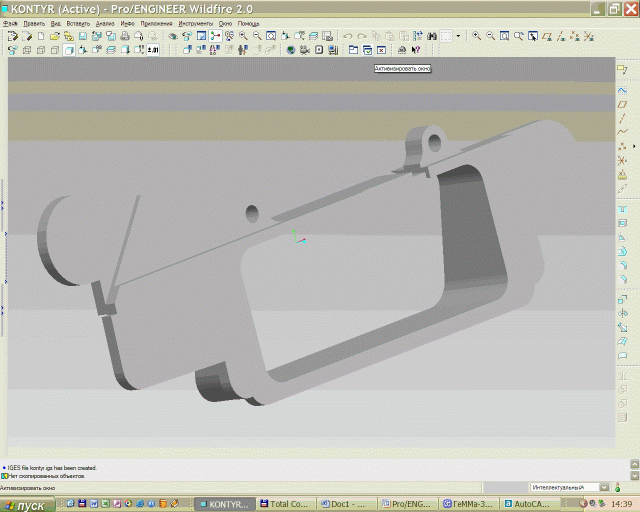Click the Activate window icon with the green check
This screenshot has width=640, height=512.
pyautogui.click(x=367, y=50)
